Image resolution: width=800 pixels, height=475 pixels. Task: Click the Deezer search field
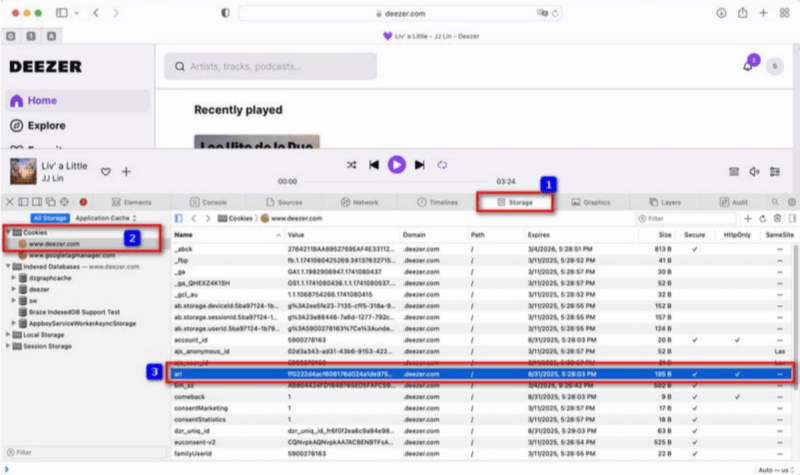(270, 66)
